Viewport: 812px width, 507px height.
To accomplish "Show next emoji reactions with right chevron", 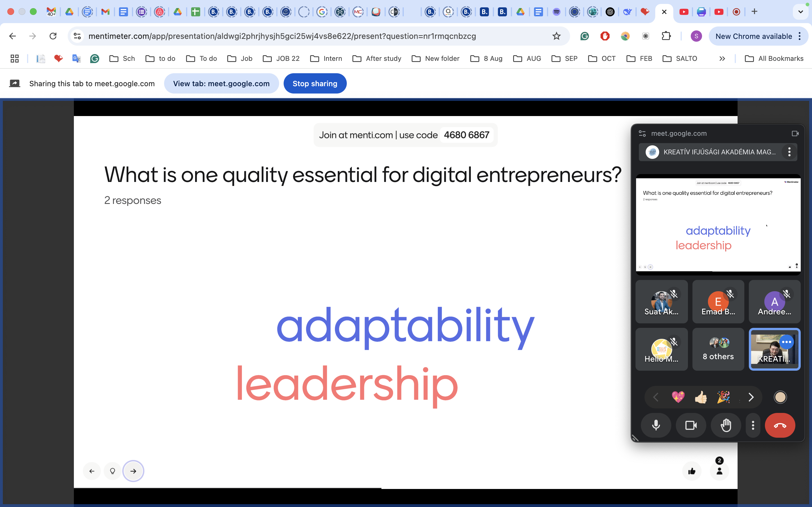I will tap(751, 397).
